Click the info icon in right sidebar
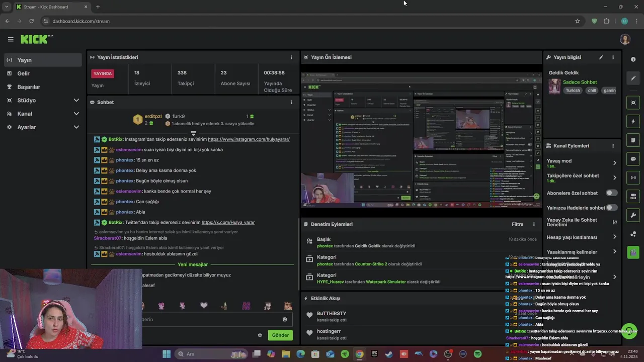 click(633, 59)
